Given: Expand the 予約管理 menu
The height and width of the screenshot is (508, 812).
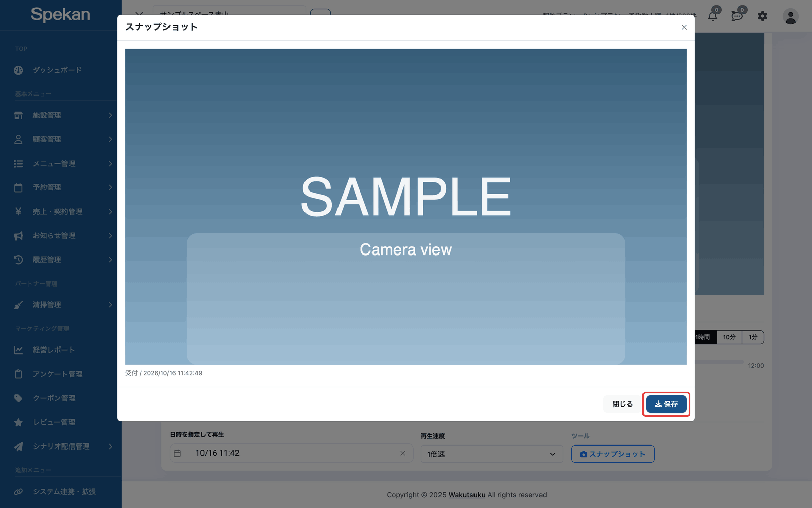Looking at the screenshot, I should 61,187.
